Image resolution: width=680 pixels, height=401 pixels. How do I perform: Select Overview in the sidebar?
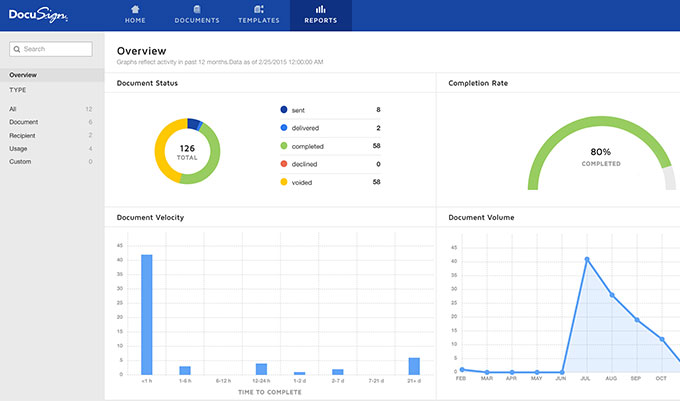click(x=23, y=75)
